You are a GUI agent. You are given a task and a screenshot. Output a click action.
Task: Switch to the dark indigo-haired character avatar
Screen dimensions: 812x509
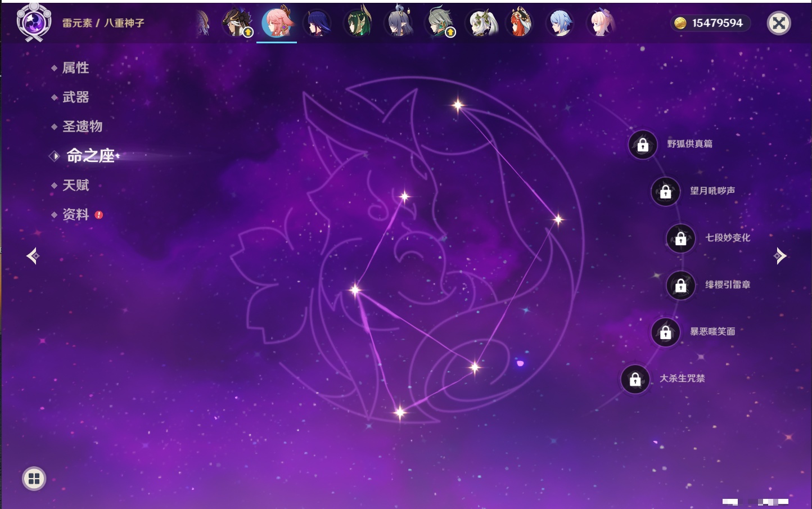click(318, 23)
